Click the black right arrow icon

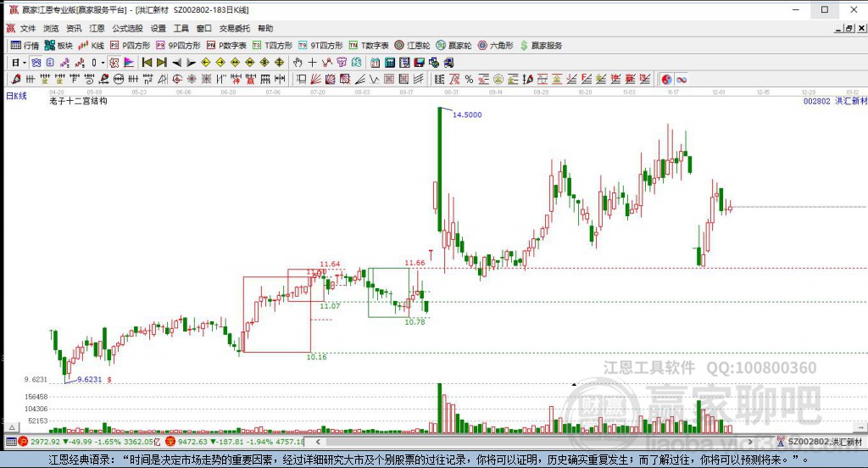tap(192, 63)
